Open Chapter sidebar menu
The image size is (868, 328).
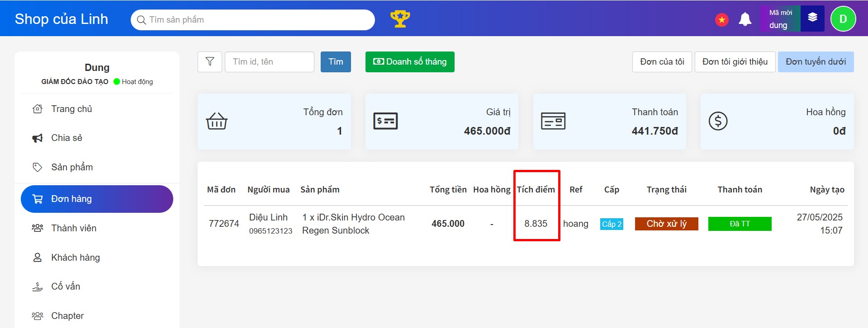point(97,316)
